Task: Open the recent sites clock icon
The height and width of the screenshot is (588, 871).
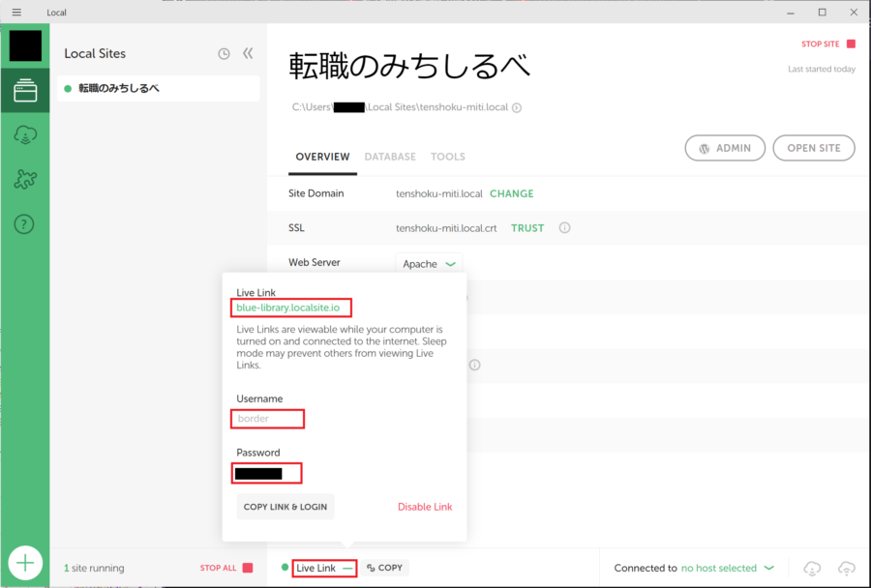Action: 224,54
